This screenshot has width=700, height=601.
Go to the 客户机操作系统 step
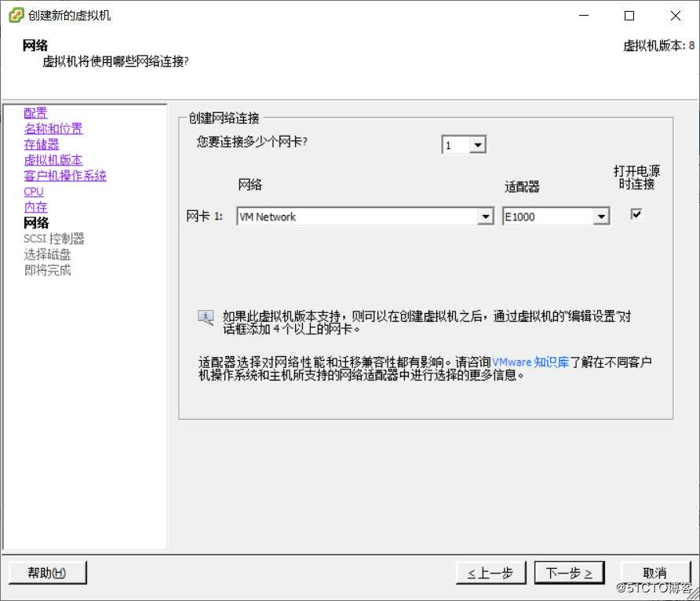pyautogui.click(x=65, y=176)
